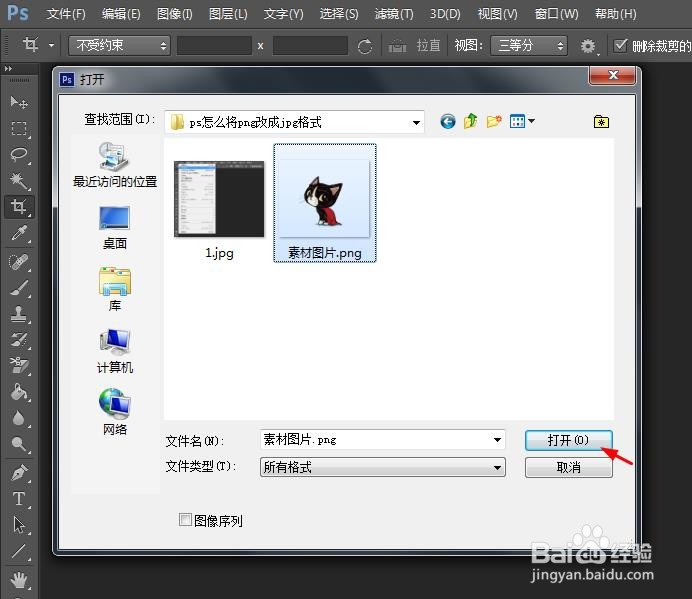Click the 取消 cancel button
This screenshot has width=692, height=599.
568,467
